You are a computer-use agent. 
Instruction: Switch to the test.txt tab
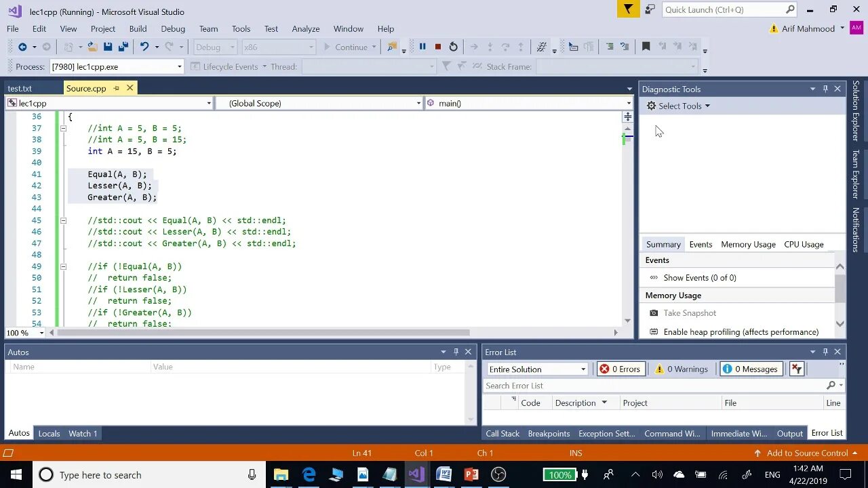point(20,88)
